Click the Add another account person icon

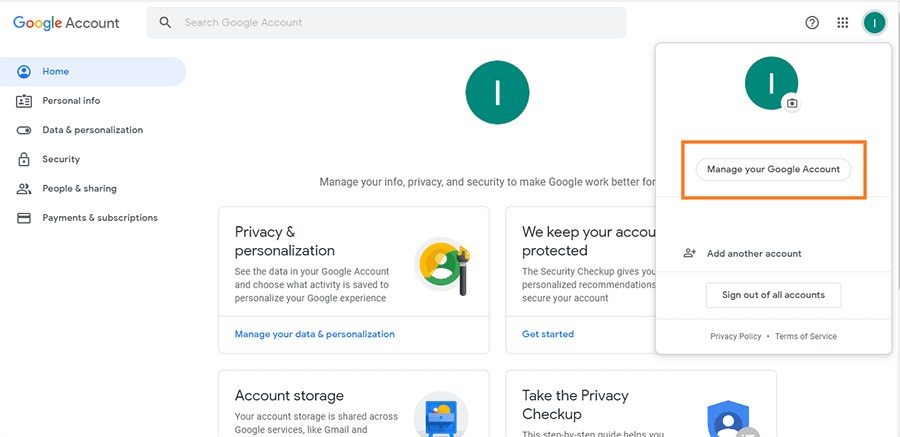click(x=689, y=253)
